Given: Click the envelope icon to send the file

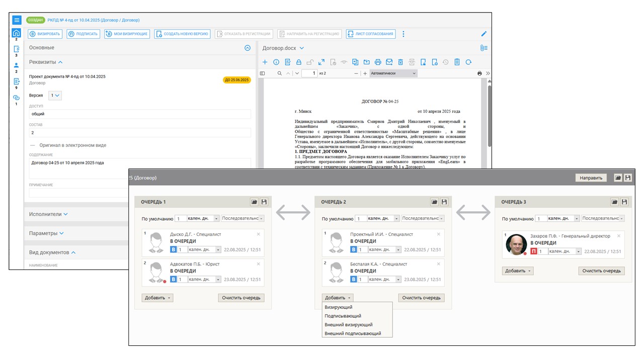Looking at the screenshot, I should tap(389, 62).
